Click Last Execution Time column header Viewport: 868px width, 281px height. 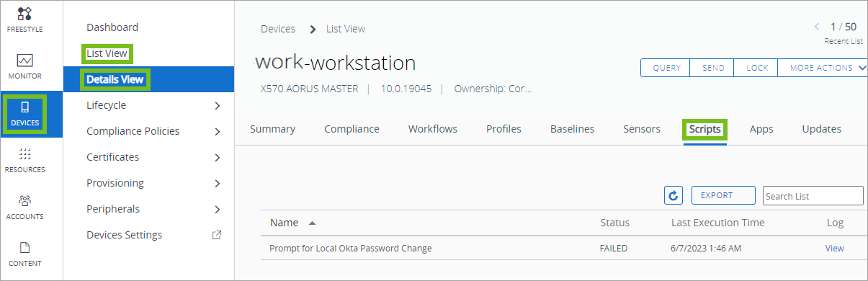pos(717,223)
